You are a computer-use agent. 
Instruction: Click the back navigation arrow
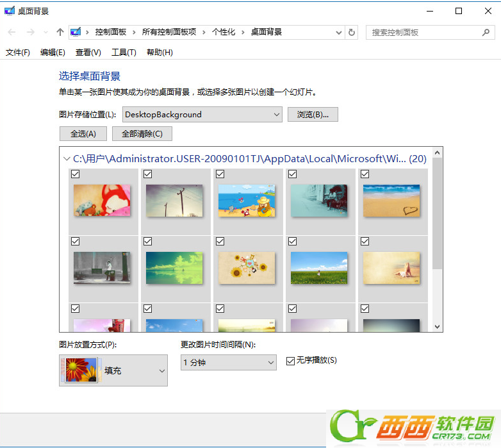12,32
